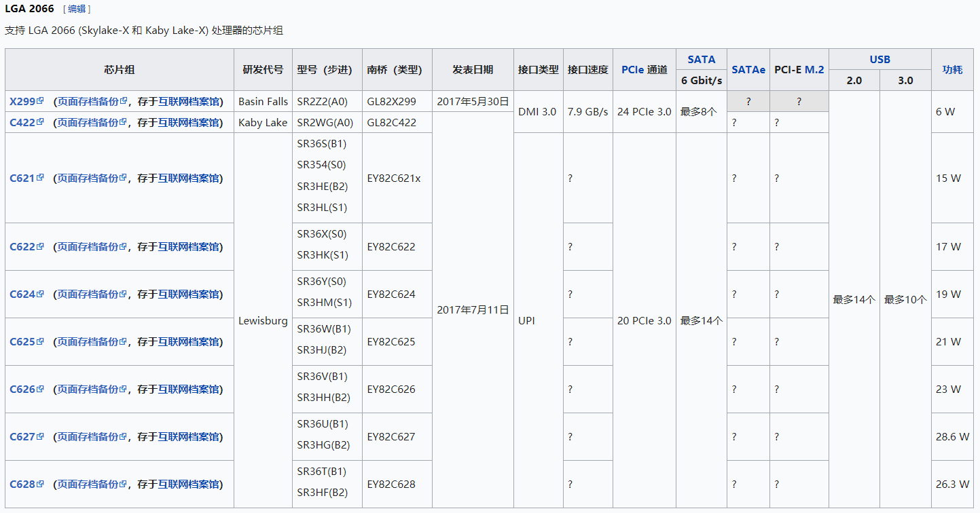Screen dimensions: 980x513
Task: Open the SATA header link
Action: [x=701, y=59]
